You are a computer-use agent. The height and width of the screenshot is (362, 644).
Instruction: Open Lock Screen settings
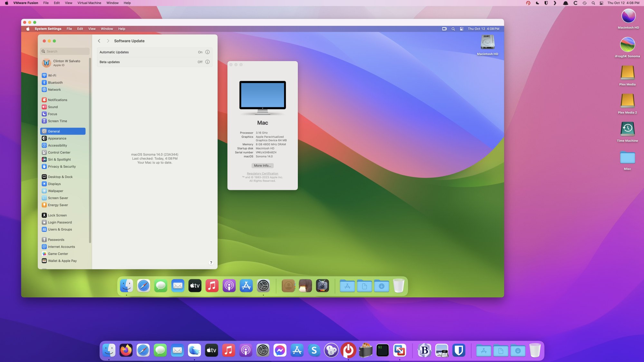click(63, 215)
